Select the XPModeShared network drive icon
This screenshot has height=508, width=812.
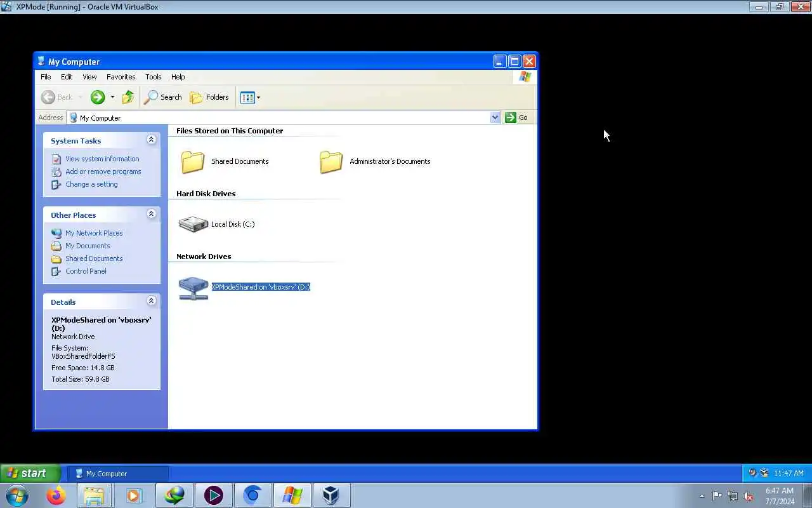[193, 288]
